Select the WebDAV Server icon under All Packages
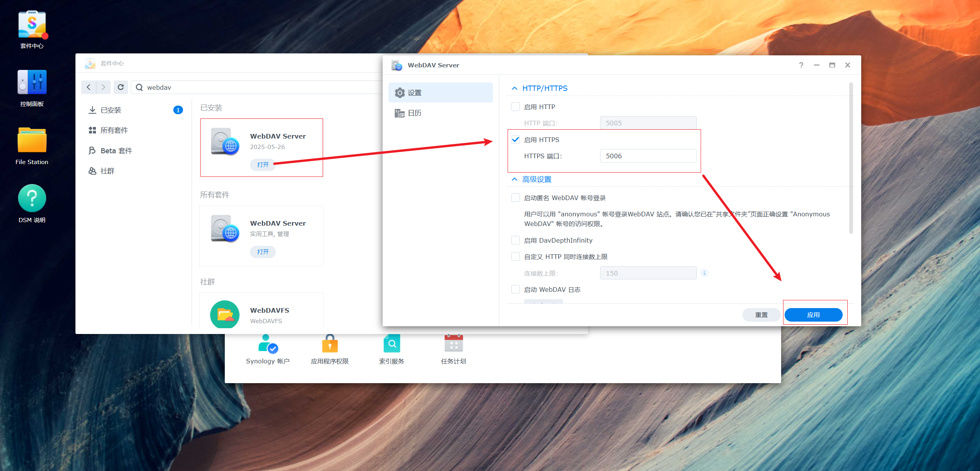Viewport: 980px width, 471px height. click(x=225, y=229)
